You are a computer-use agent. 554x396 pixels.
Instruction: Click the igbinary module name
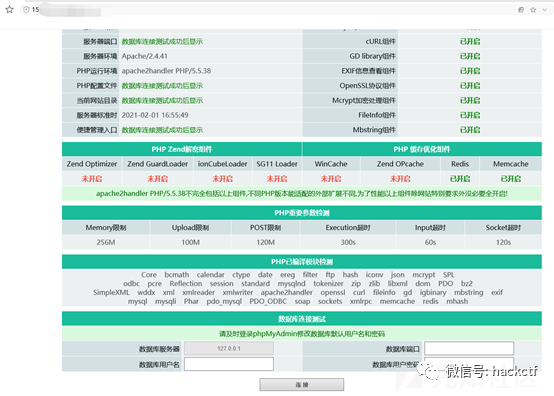pyautogui.click(x=433, y=292)
